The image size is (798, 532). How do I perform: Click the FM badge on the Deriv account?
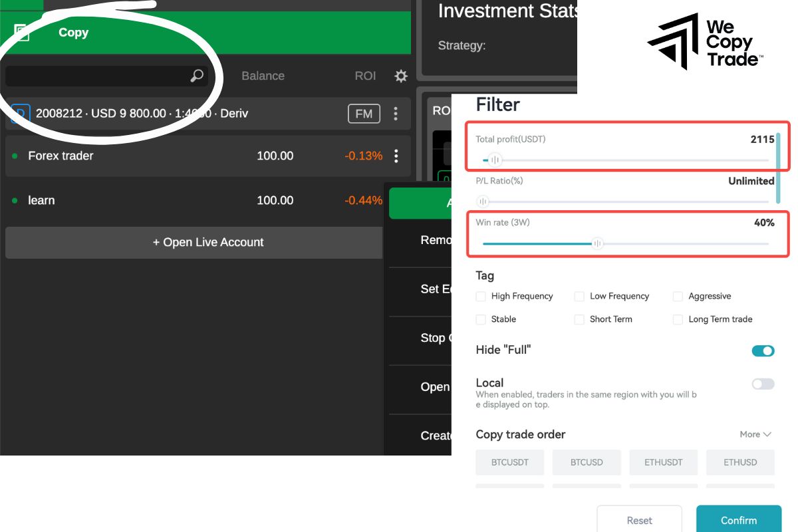pos(363,113)
